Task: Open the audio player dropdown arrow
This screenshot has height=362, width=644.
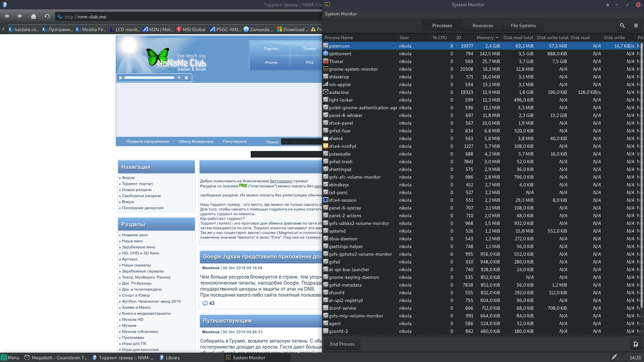Action: coord(179,77)
